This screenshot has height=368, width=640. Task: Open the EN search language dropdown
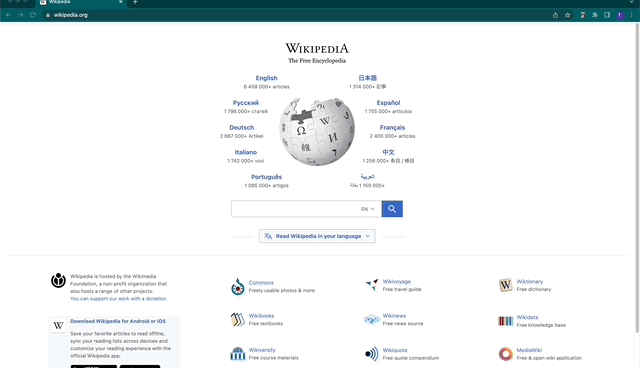367,209
